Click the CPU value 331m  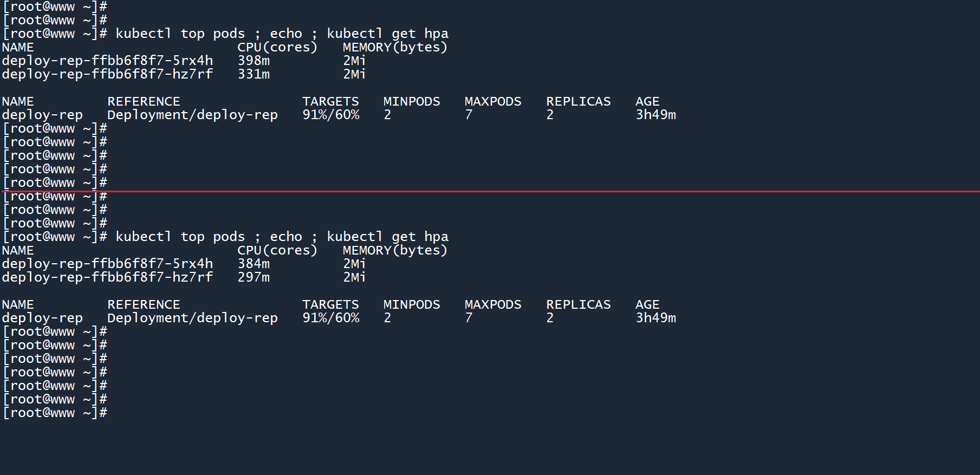click(x=254, y=74)
